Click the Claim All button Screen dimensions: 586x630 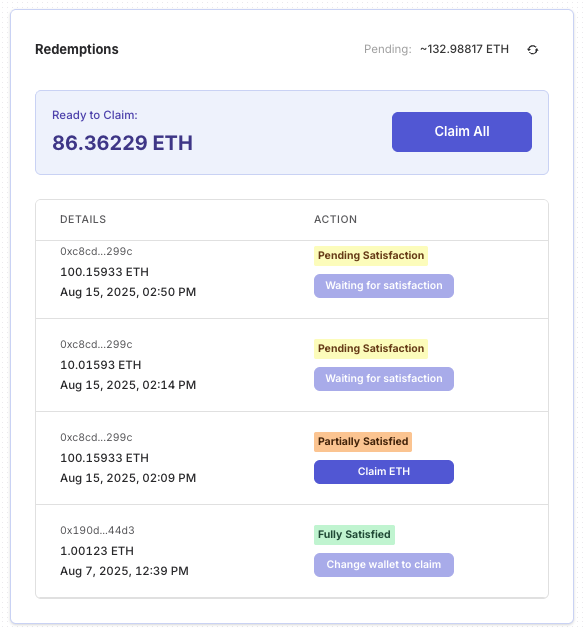[462, 132]
